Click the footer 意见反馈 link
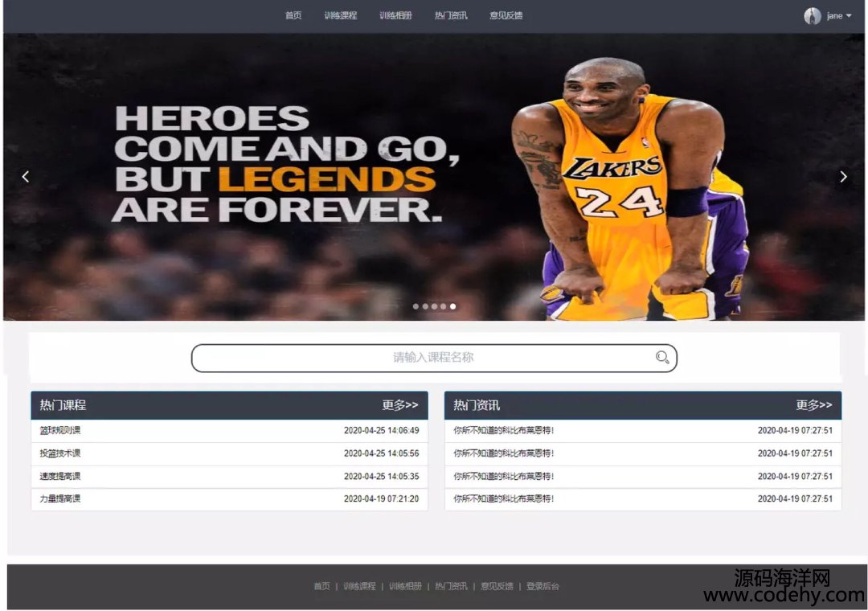The image size is (868, 611). pos(497,586)
